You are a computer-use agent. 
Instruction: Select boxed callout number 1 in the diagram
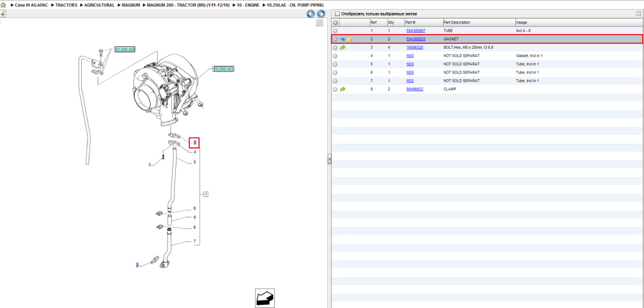(206, 194)
